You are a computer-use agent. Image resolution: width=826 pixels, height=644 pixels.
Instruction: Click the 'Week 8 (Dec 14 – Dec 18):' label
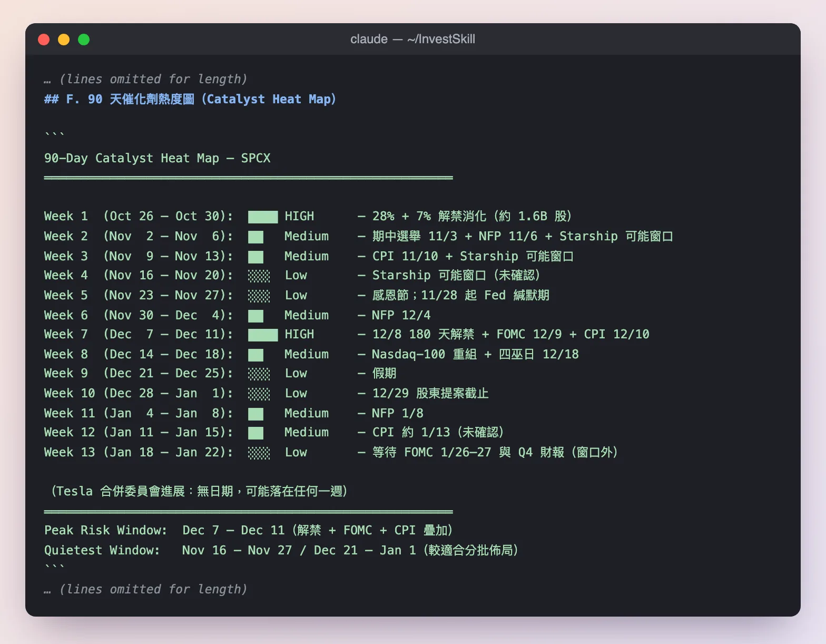139,354
